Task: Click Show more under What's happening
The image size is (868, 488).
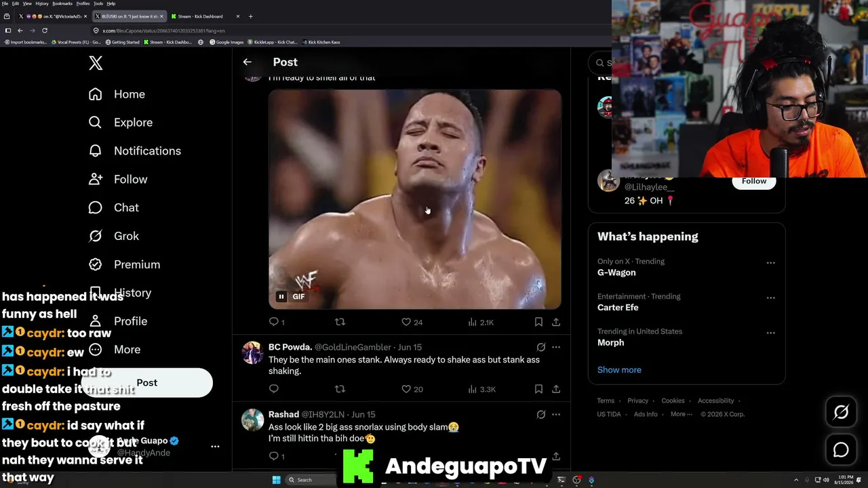Action: click(619, 370)
